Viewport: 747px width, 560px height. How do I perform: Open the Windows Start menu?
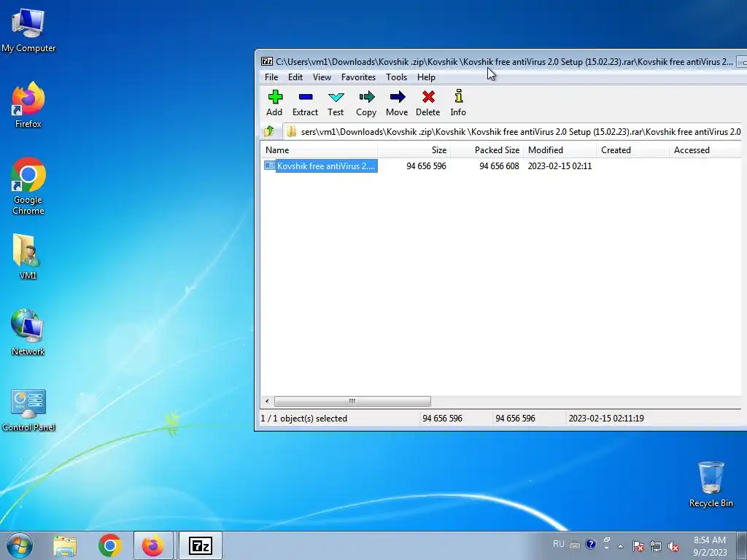[19, 545]
